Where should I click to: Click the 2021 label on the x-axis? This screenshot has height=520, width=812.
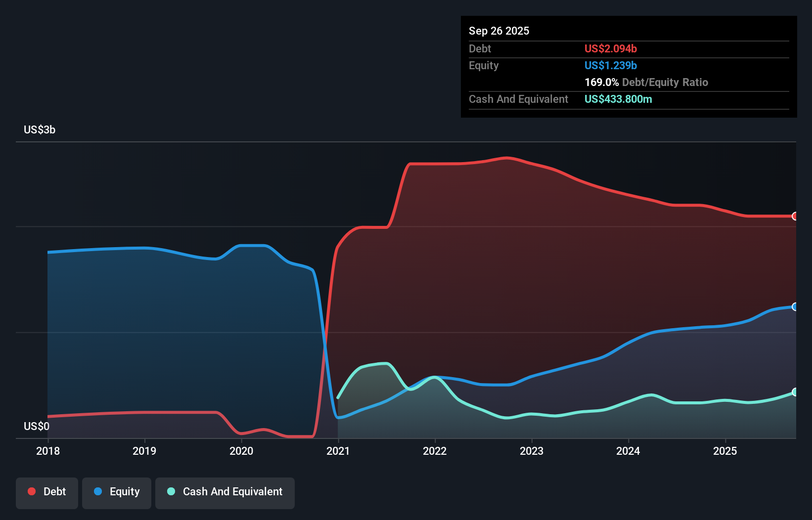click(x=338, y=451)
